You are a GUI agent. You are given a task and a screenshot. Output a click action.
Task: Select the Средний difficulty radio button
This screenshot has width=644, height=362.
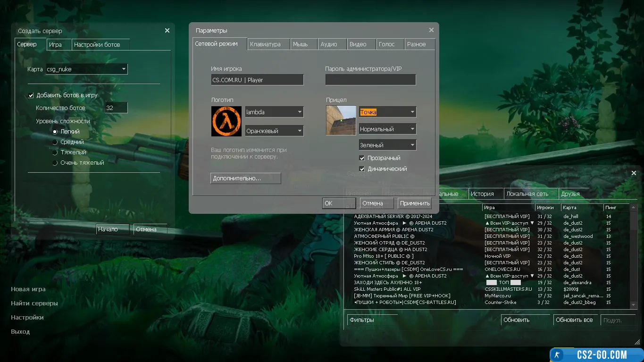[55, 142]
